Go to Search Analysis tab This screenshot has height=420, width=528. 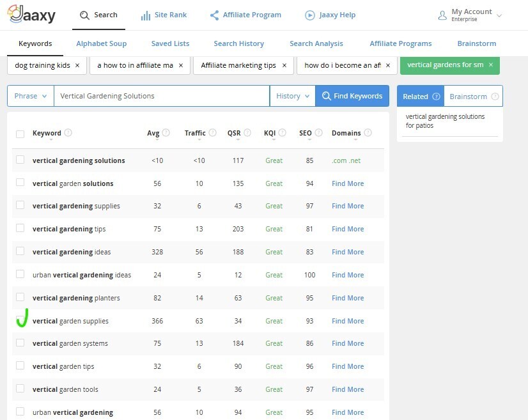click(x=316, y=43)
